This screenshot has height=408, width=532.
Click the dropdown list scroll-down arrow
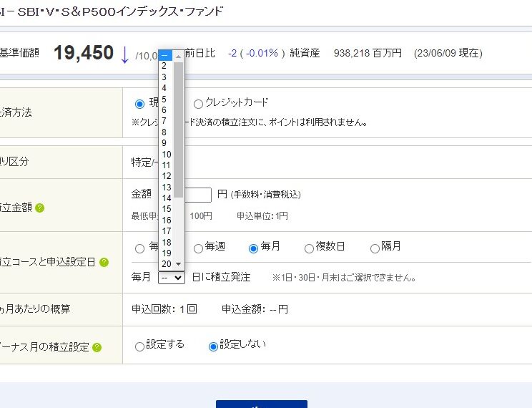point(179,264)
